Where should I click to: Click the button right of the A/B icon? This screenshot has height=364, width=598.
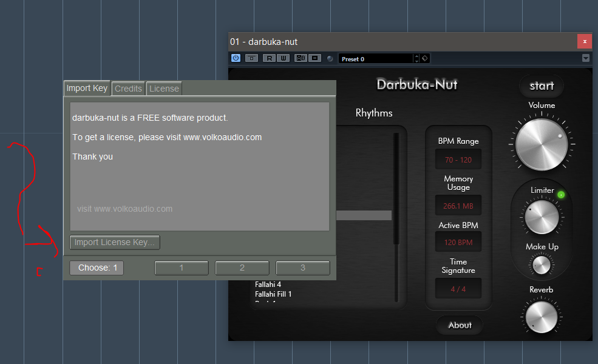click(x=314, y=58)
